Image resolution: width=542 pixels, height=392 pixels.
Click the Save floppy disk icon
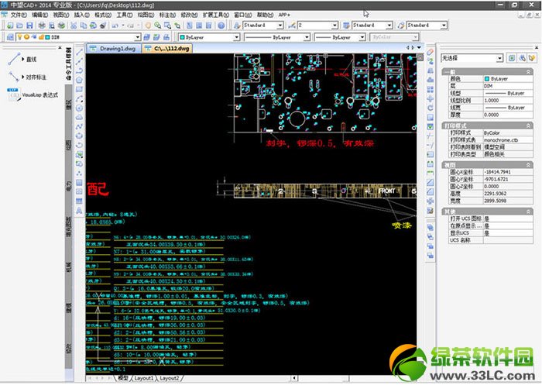[29, 26]
